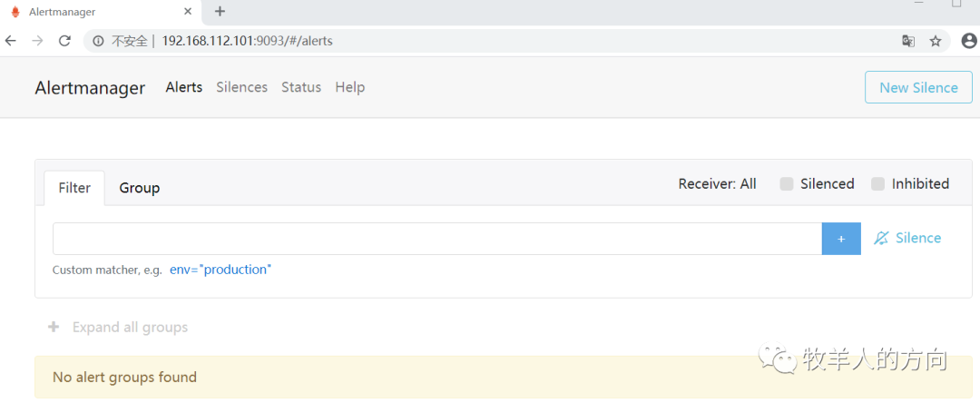
Task: Toggle the Silenced checkbox
Action: click(787, 183)
